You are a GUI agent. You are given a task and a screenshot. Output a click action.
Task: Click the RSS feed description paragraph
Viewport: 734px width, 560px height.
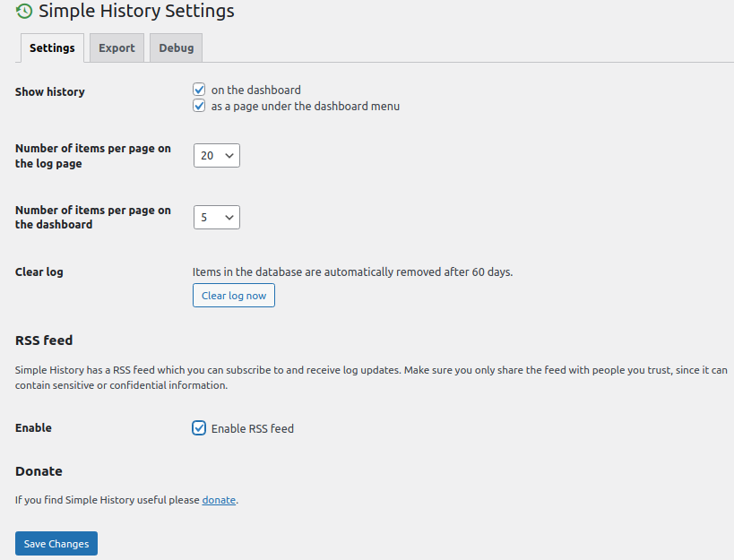coord(371,377)
